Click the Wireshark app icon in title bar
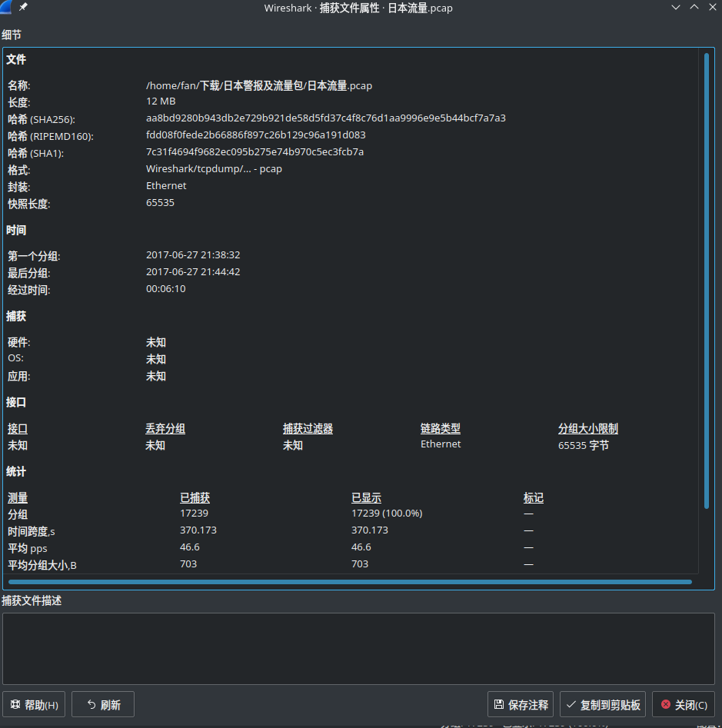The image size is (722, 728). tap(5, 7)
